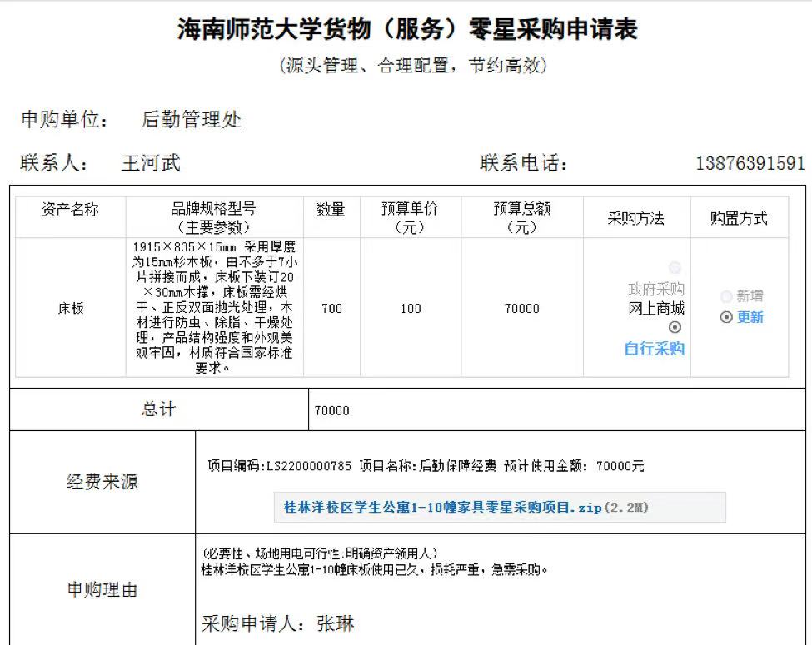Viewport: 812px width, 645px height.
Task: Click the 后勤管理处 applicant unit field
Action: [x=192, y=120]
